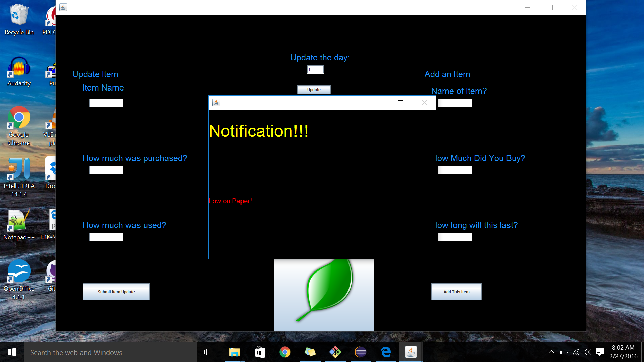This screenshot has width=644, height=362.
Task: Close the Notification popup window
Action: pyautogui.click(x=424, y=103)
